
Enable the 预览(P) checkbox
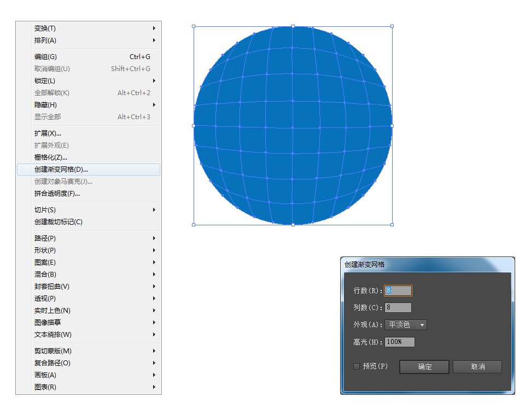(x=357, y=366)
